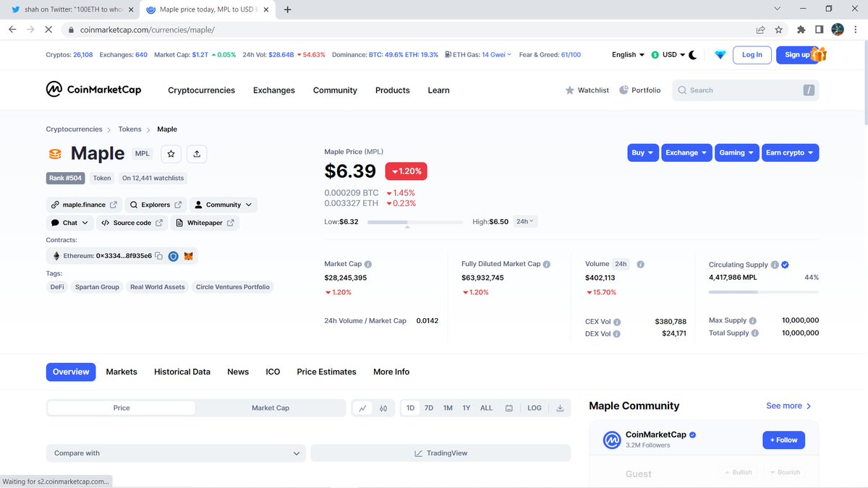Open the calendar date range icon
The height and width of the screenshot is (488, 868).
(509, 408)
